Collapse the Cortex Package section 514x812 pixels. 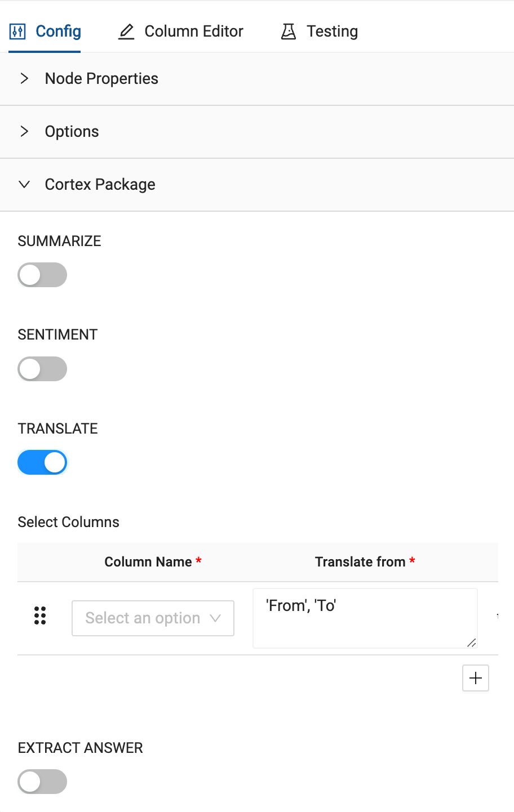pyautogui.click(x=100, y=185)
